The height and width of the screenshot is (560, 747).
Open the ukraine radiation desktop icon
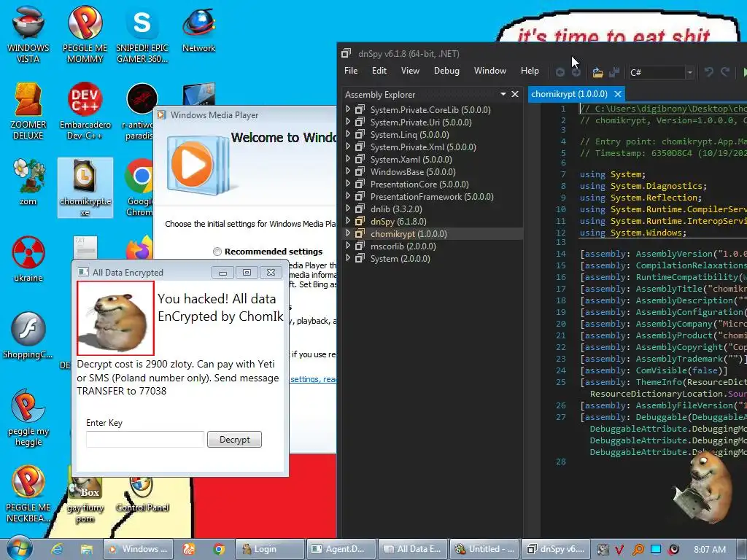pyautogui.click(x=28, y=259)
